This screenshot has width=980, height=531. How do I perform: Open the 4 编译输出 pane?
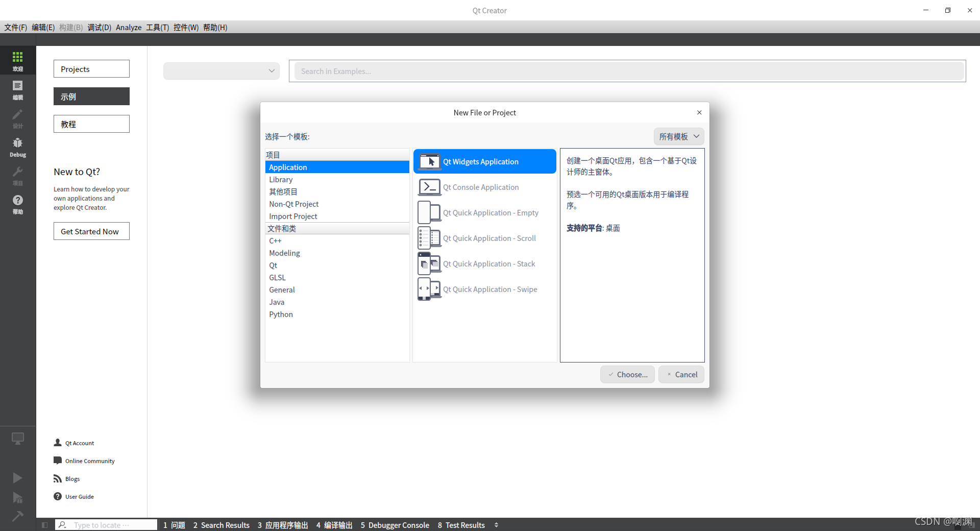click(334, 525)
